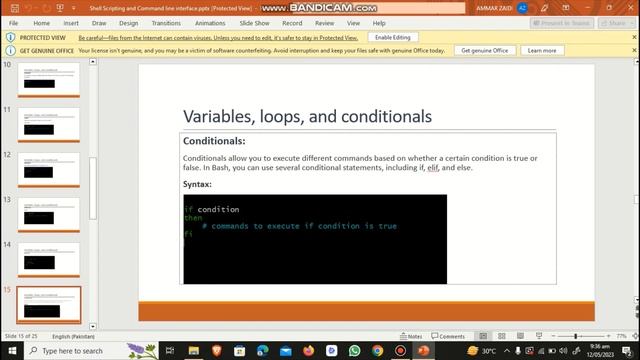Click the zoom in plus button
This screenshot has width=640, height=360.
pyautogui.click(x=608, y=336)
